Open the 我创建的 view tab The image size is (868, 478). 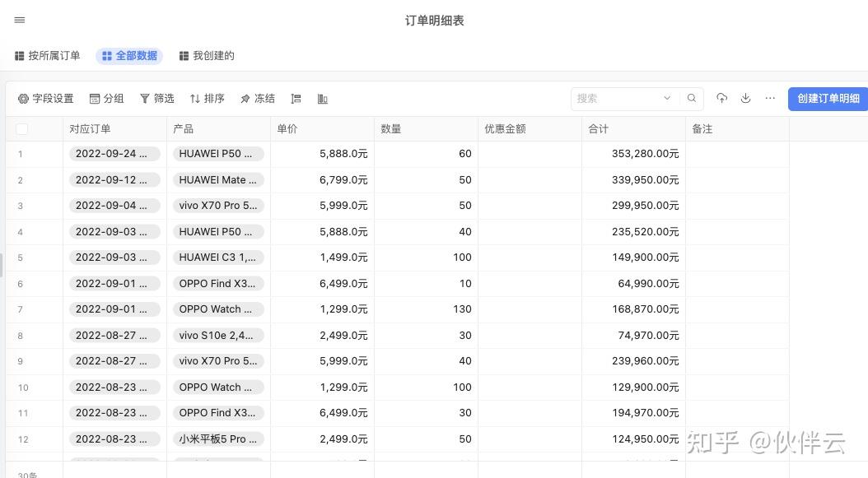coord(207,56)
